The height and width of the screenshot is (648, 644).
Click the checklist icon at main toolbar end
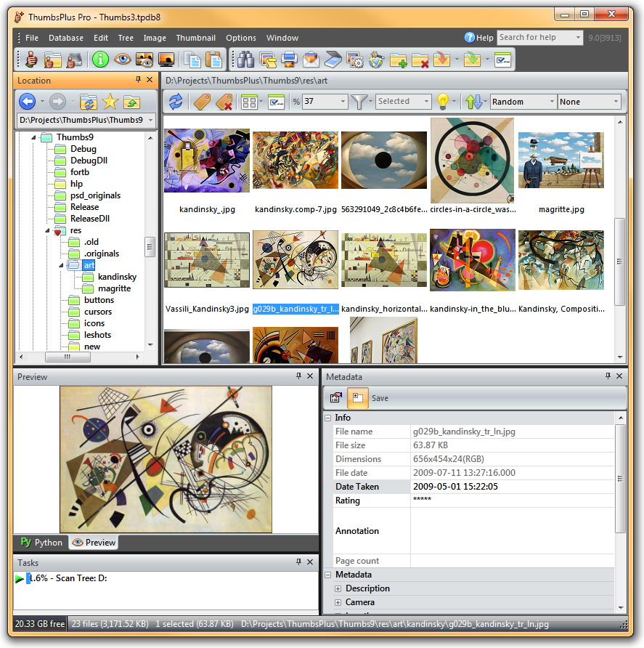(502, 60)
